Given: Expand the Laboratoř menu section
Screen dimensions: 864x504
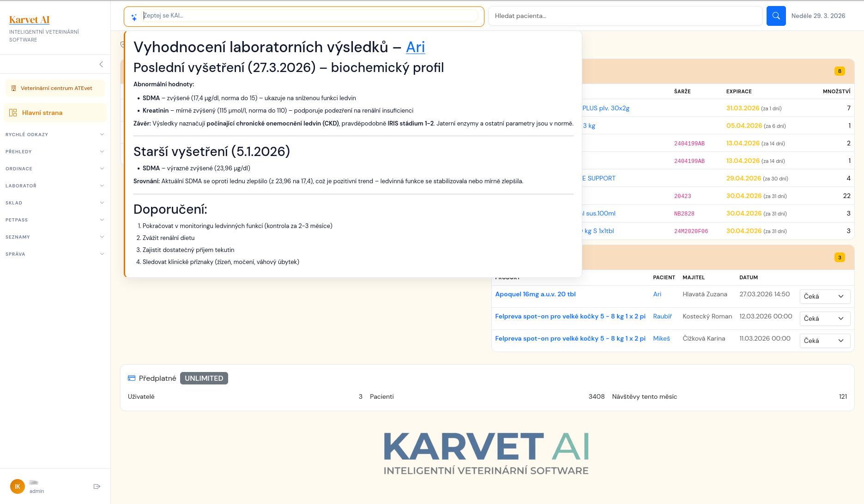Looking at the screenshot, I should [55, 186].
